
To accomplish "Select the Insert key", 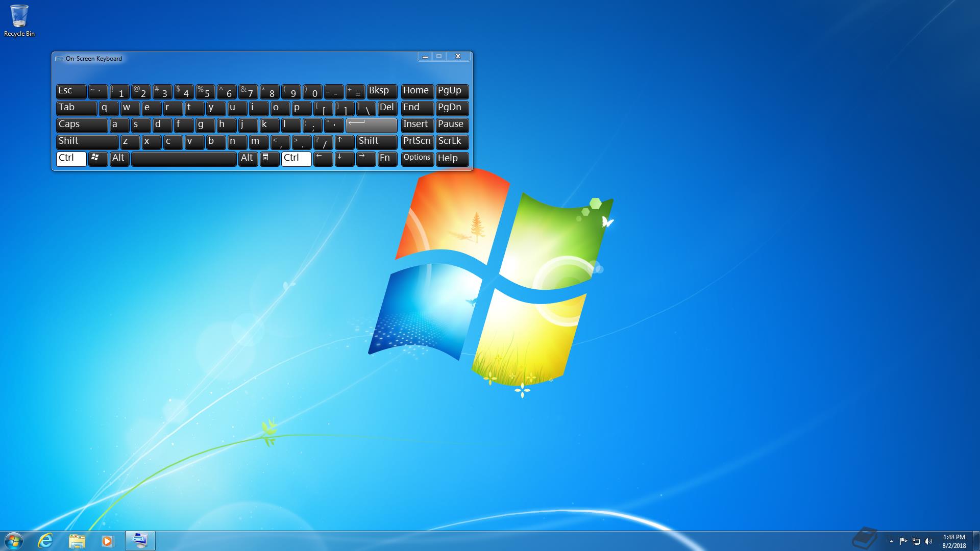I will point(415,124).
